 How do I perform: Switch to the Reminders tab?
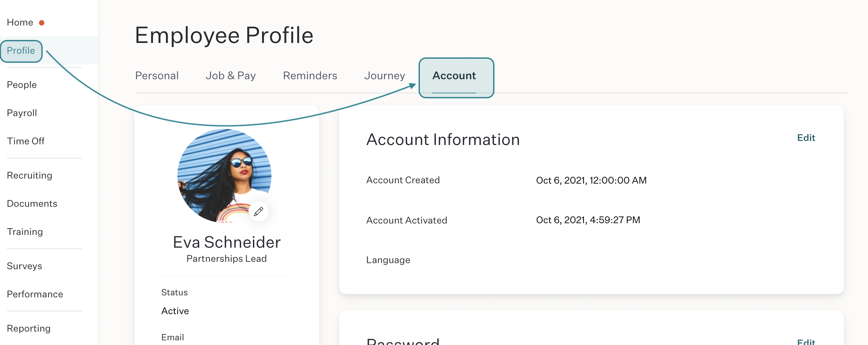[x=310, y=76]
